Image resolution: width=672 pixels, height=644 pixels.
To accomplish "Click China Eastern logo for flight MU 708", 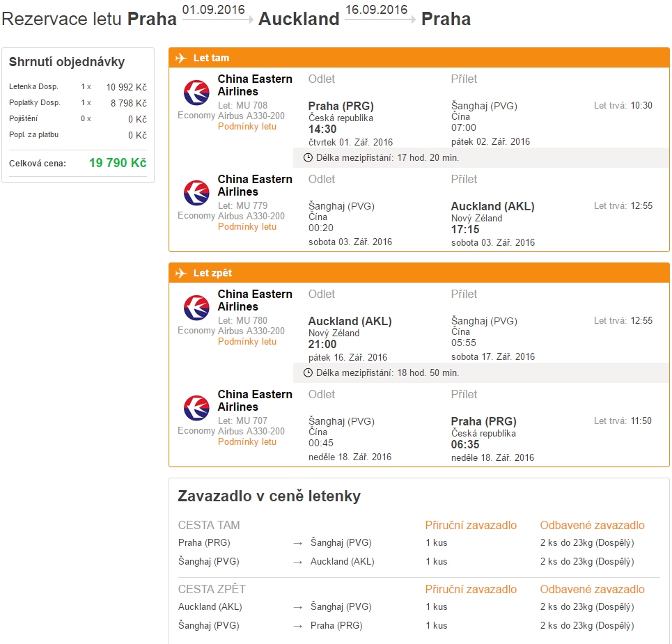I will click(x=196, y=92).
